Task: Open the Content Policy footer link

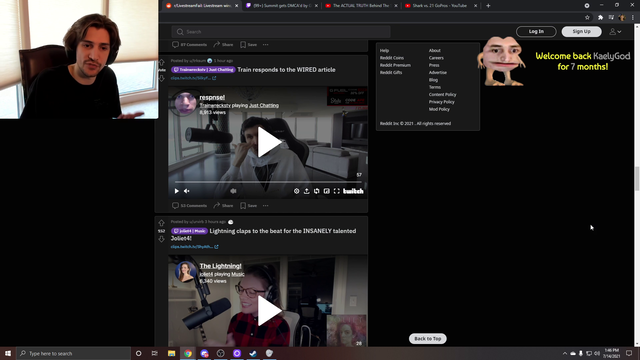Action: point(442,95)
